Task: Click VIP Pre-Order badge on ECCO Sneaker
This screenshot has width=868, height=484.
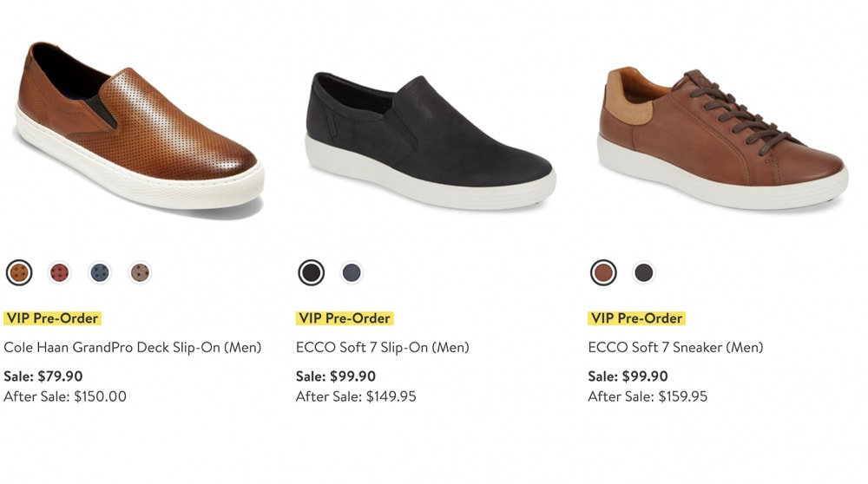Action: click(x=636, y=318)
